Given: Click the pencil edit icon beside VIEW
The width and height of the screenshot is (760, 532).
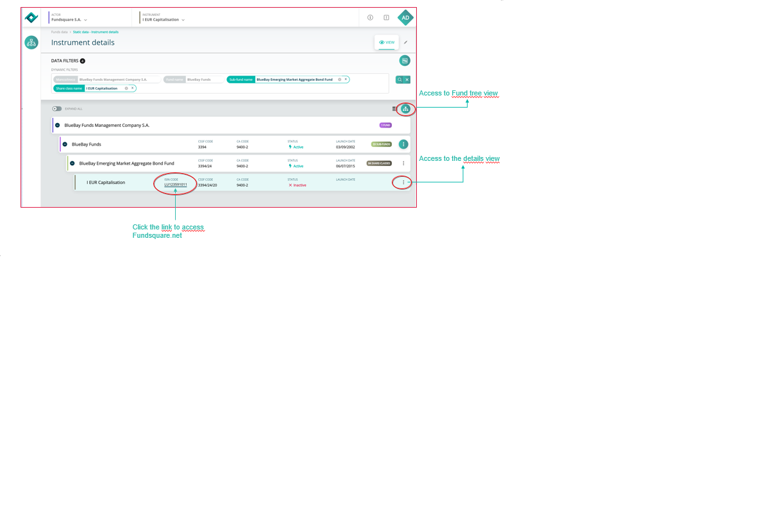Looking at the screenshot, I should (406, 42).
